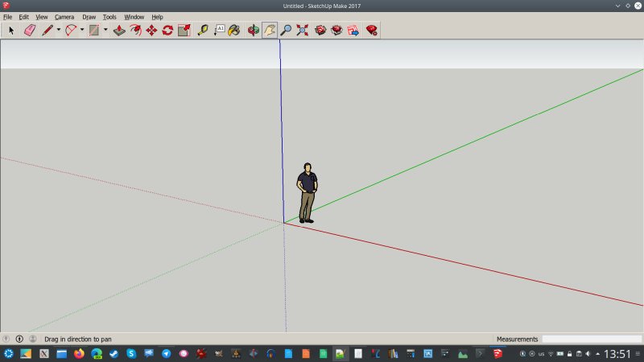Expand the Line tool dropdown arrow
644x362 pixels.
(x=58, y=30)
